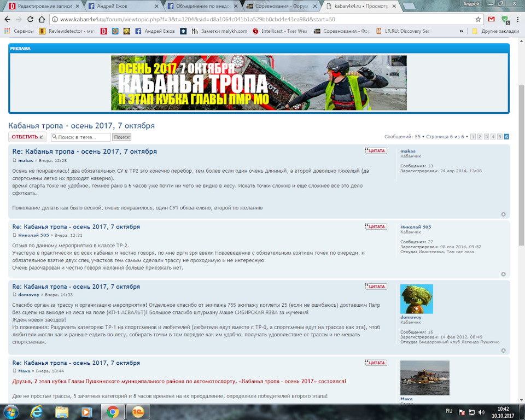Open network tray icon
Viewport: 525px width, 420px height.
[x=471, y=412]
